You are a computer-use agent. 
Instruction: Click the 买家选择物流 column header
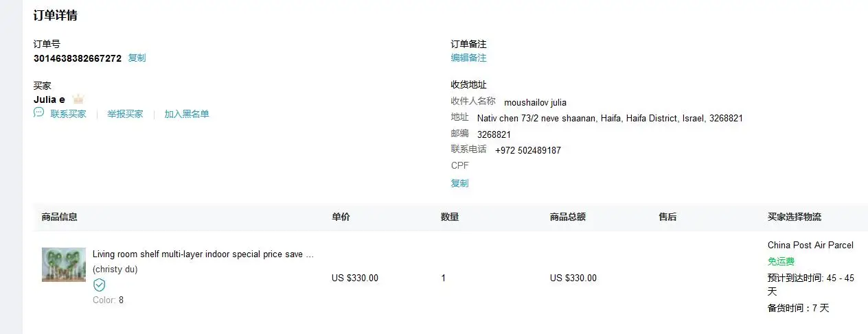click(x=794, y=217)
